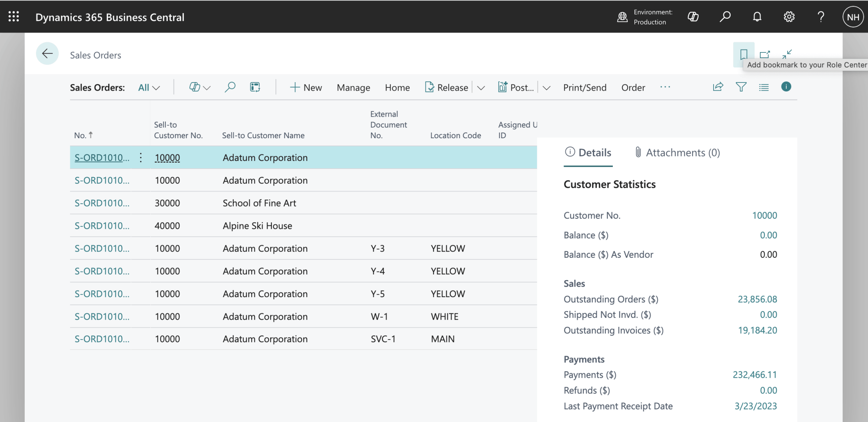
Task: Open the settings gear
Action: coord(789,17)
